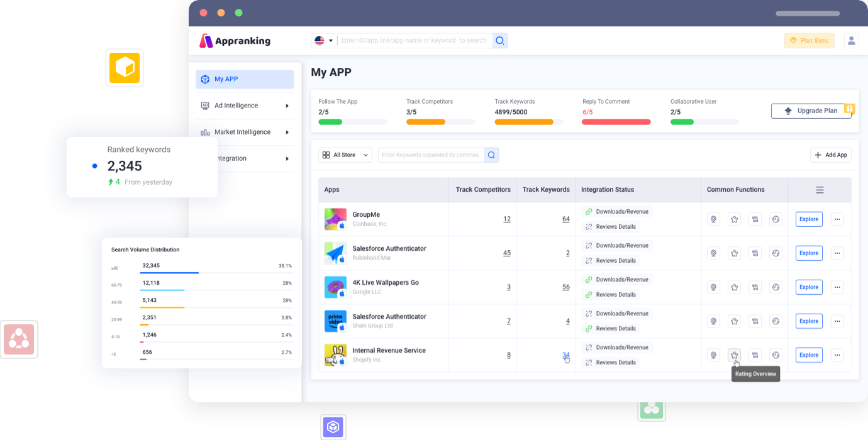Open three-dot menu for Internal Revenue Service
Viewport: 868px width, 440px height.
click(837, 355)
